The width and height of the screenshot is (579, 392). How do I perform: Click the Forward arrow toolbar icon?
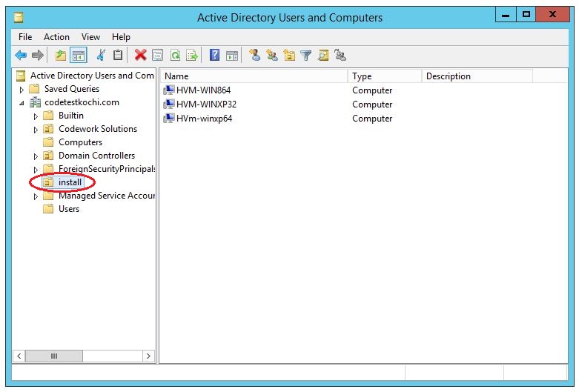(x=38, y=56)
